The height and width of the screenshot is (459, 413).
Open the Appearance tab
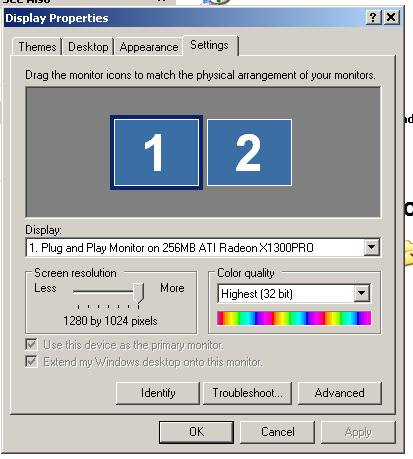pos(149,47)
